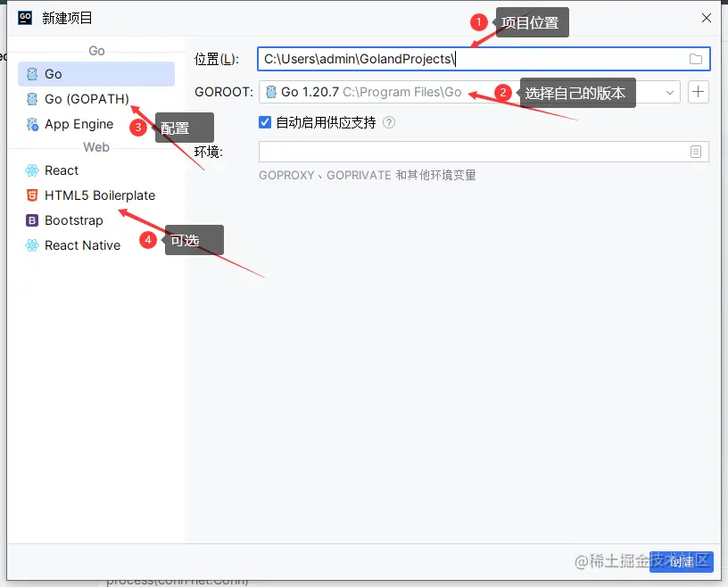Add a new GOROOT with plus button
The image size is (728, 587).
698,92
